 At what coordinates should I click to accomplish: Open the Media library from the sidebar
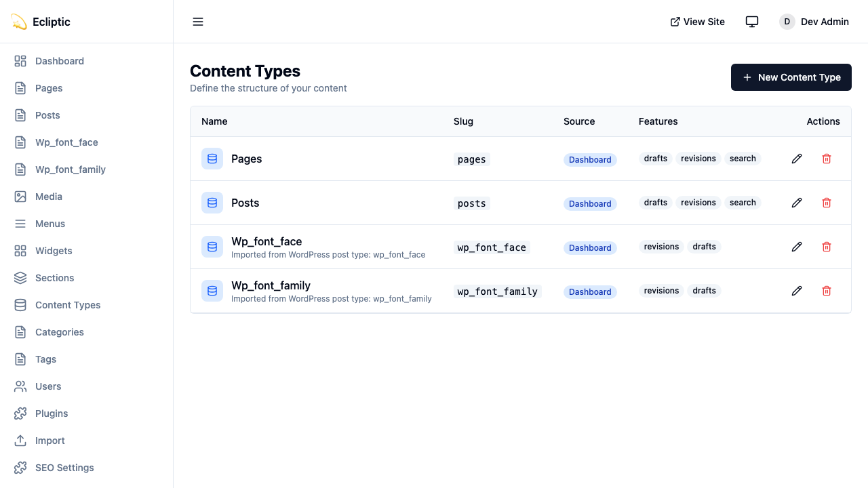coord(48,197)
